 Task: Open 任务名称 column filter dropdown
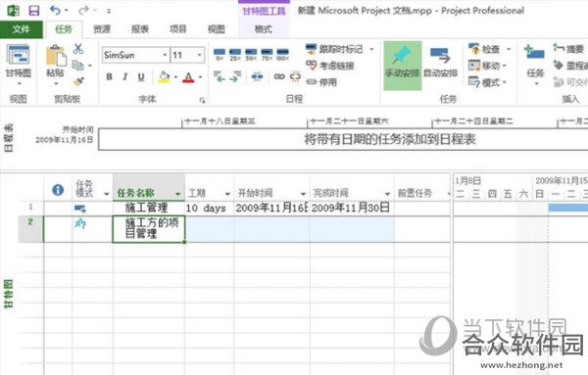177,194
